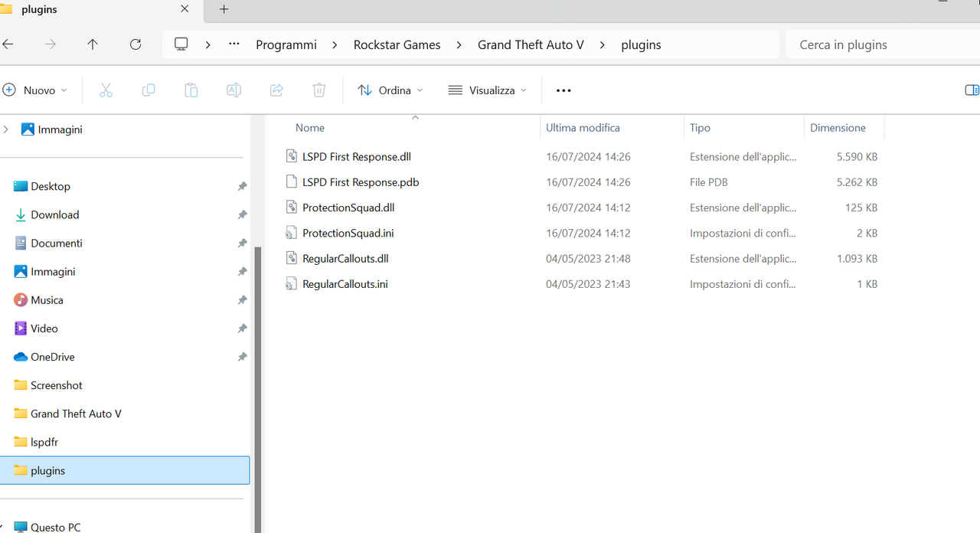The width and height of the screenshot is (980, 533).
Task: Show hidden breadcrumb path with ellipsis
Action: [234, 44]
